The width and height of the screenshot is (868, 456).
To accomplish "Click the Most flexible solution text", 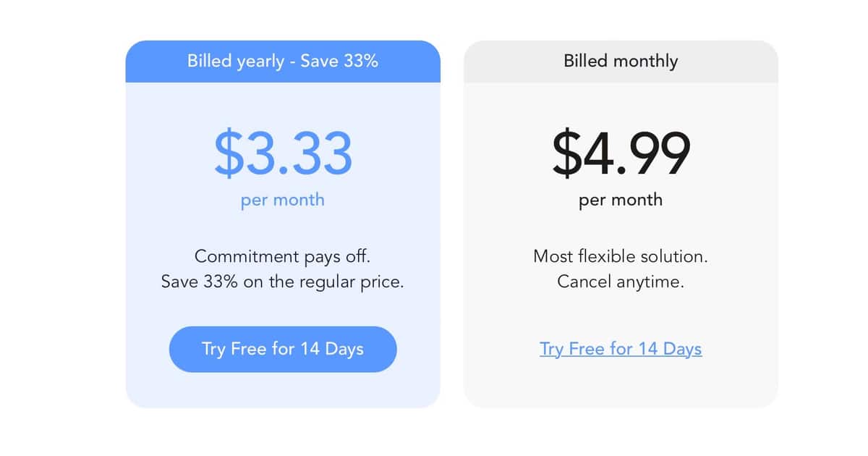I will 621,256.
